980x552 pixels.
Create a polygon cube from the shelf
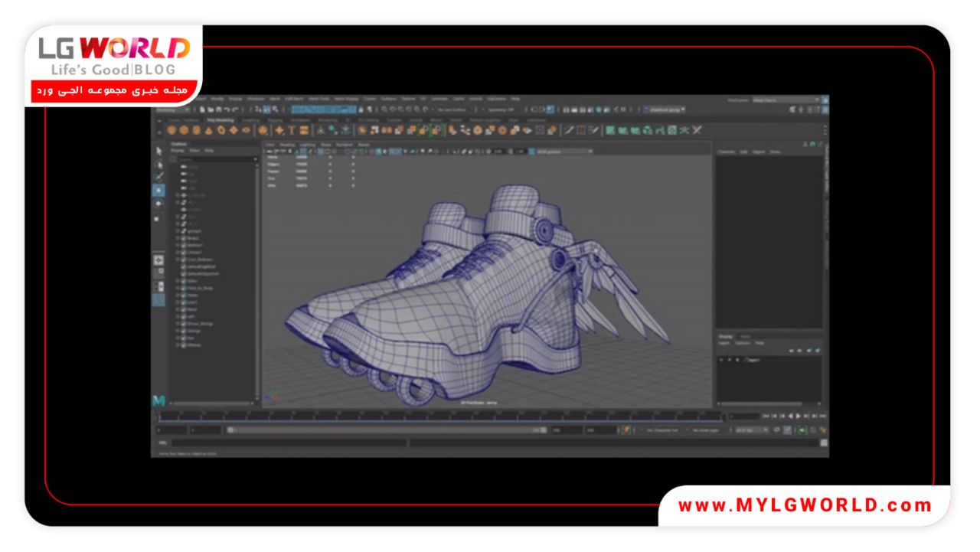click(x=184, y=130)
